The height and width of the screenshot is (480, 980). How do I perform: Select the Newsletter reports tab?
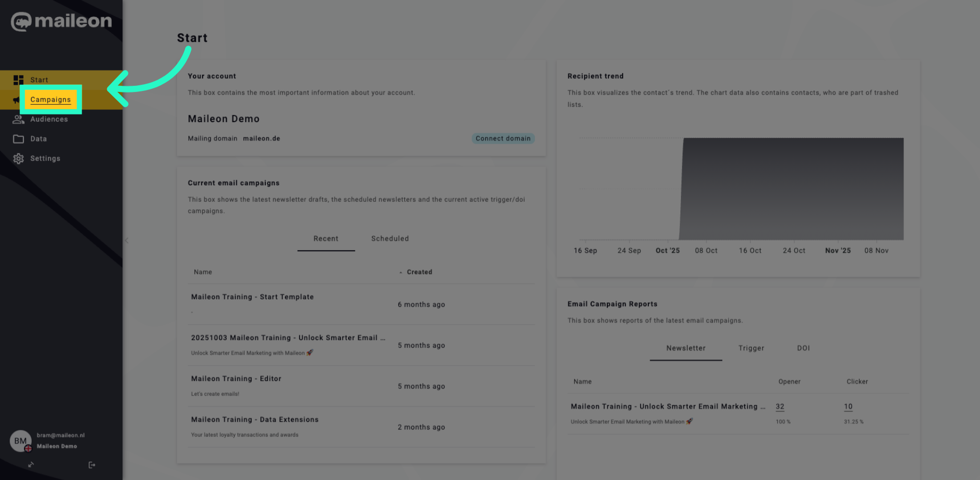pyautogui.click(x=686, y=348)
